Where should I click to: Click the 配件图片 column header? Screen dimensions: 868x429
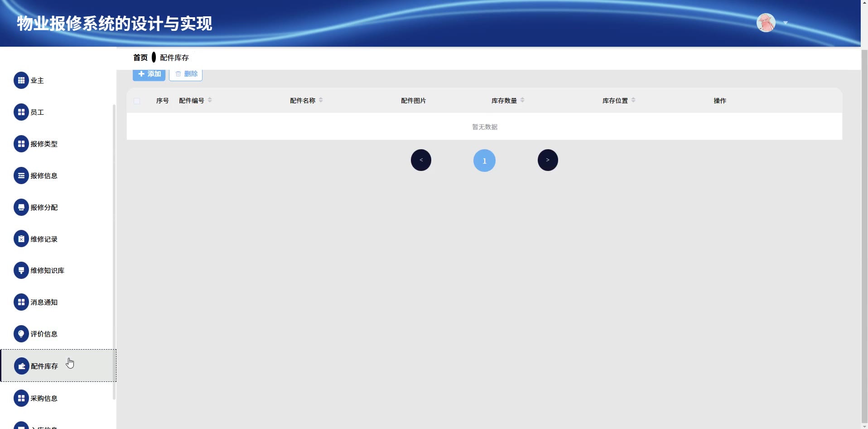pos(414,101)
